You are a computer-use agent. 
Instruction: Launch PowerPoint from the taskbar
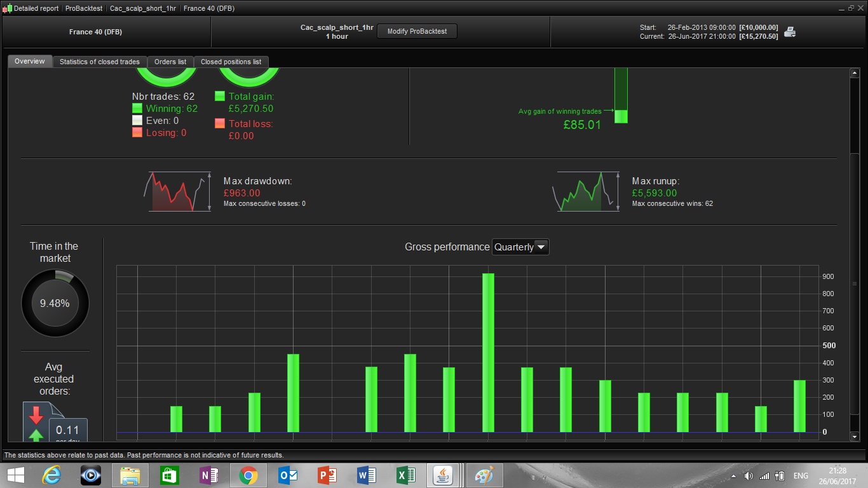pyautogui.click(x=327, y=475)
